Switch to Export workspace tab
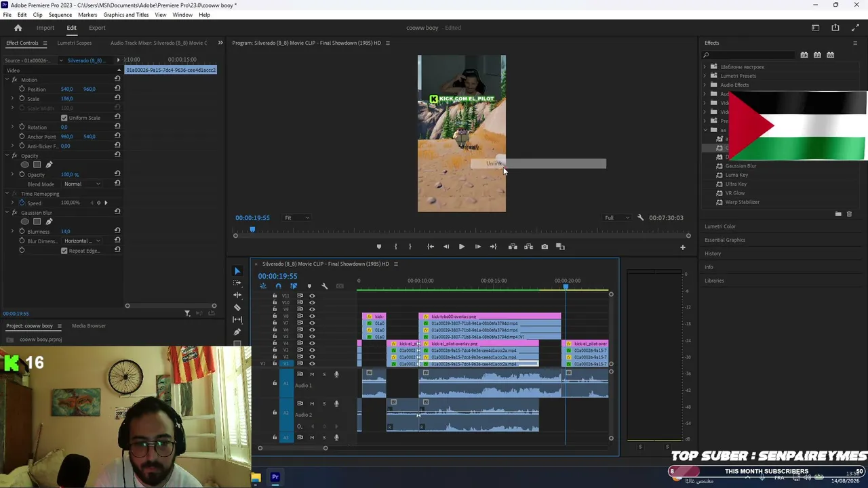 click(x=97, y=28)
